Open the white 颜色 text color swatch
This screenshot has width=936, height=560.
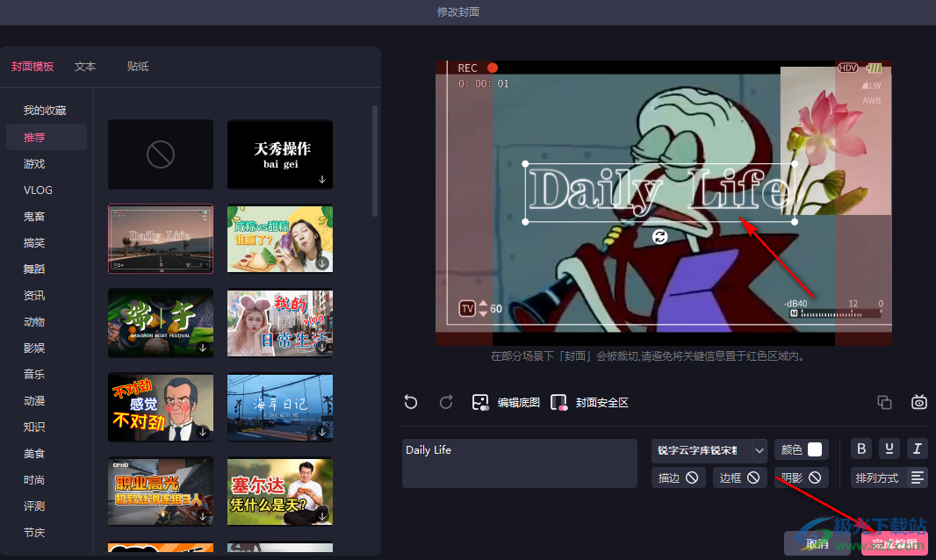tap(815, 449)
